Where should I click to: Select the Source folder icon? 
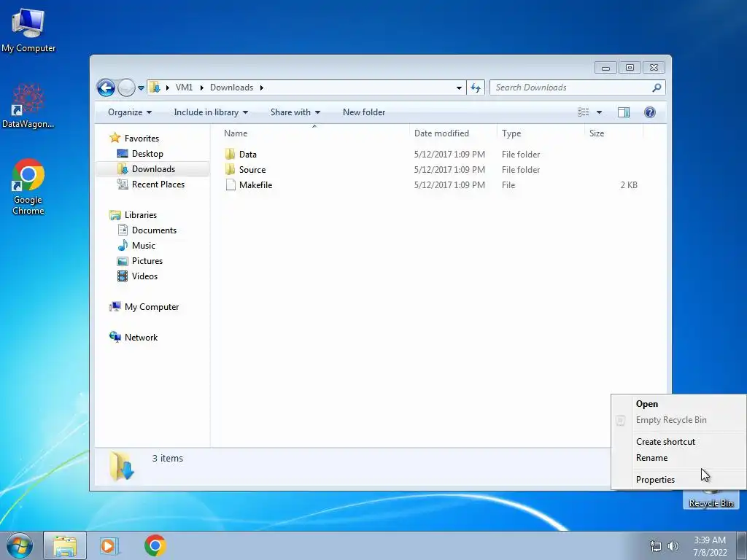click(230, 169)
